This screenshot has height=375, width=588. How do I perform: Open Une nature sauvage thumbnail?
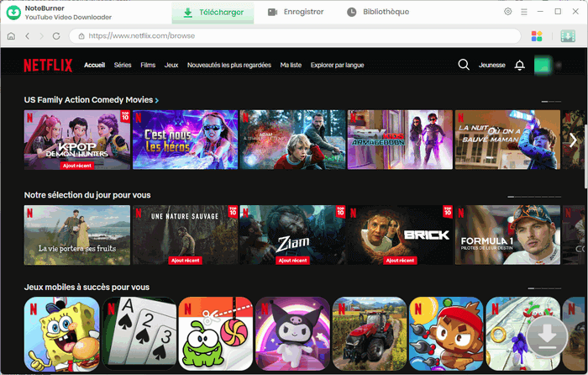[x=186, y=235]
